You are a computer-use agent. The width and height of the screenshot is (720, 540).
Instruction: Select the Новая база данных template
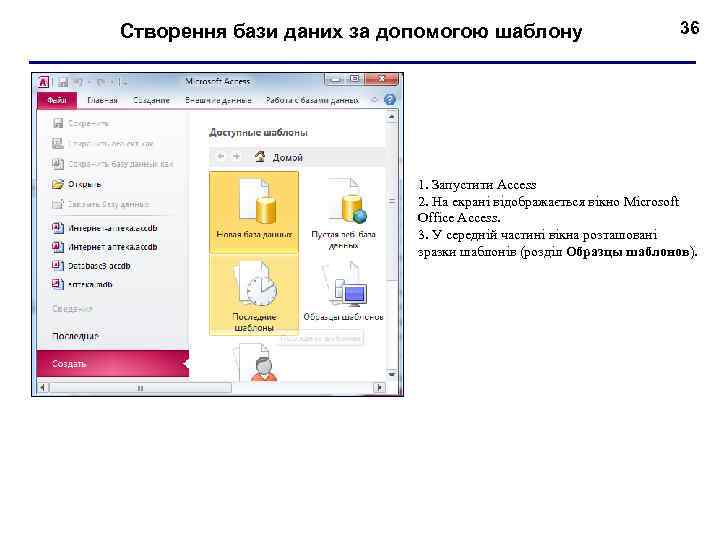(254, 212)
